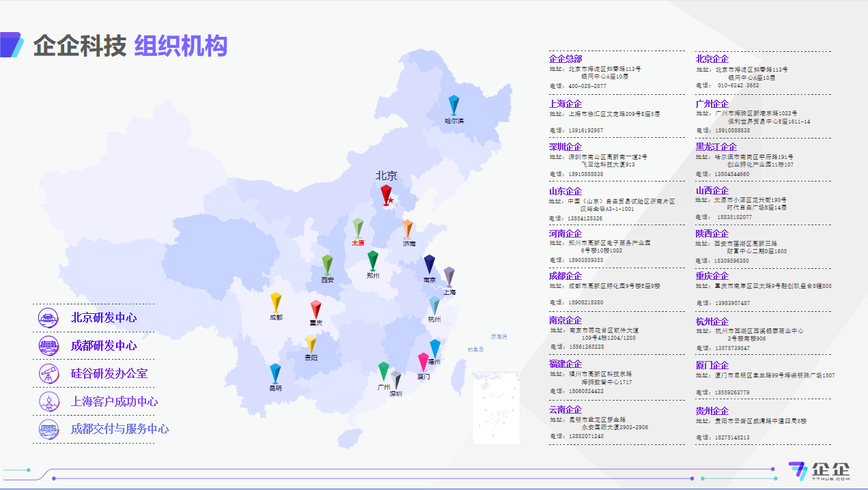Screen dimensions: 868x490
Task: Open the 企企总部 address heading
Action: point(565,59)
